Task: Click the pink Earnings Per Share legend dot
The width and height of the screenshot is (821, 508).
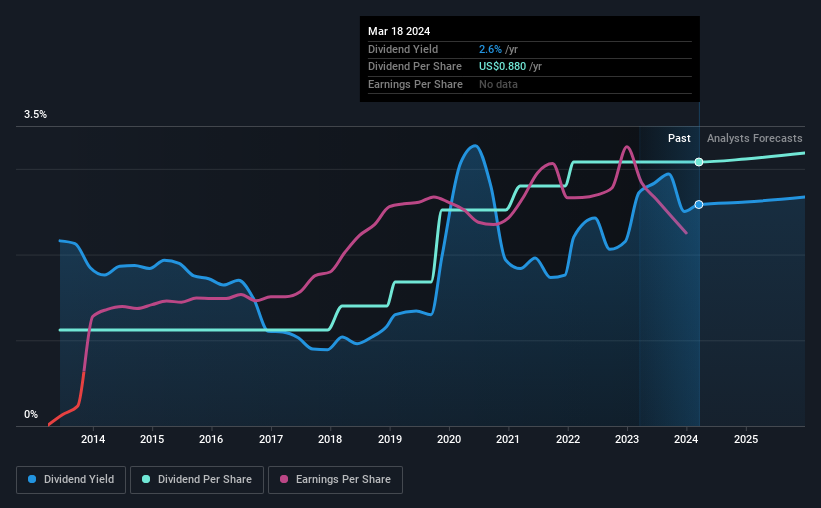Action: (284, 479)
